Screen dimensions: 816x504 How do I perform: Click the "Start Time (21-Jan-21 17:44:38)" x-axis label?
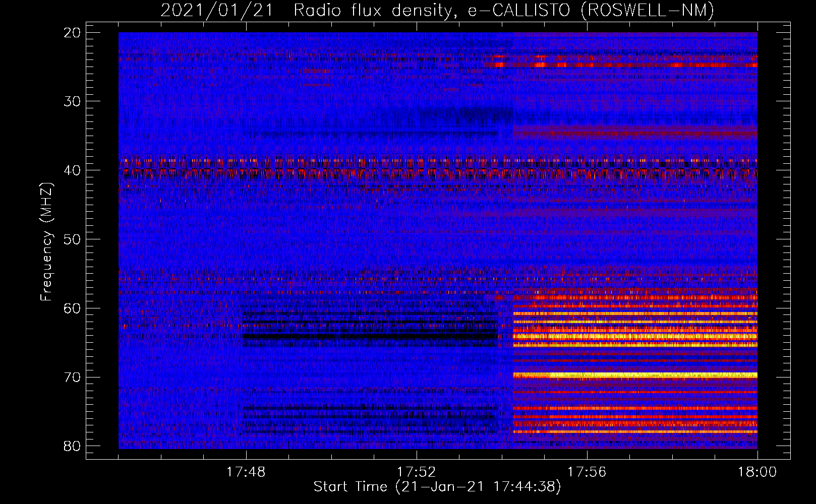[x=437, y=487]
